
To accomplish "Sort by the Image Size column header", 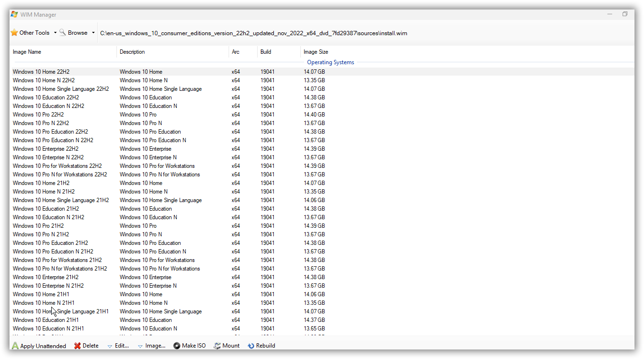I will (316, 52).
